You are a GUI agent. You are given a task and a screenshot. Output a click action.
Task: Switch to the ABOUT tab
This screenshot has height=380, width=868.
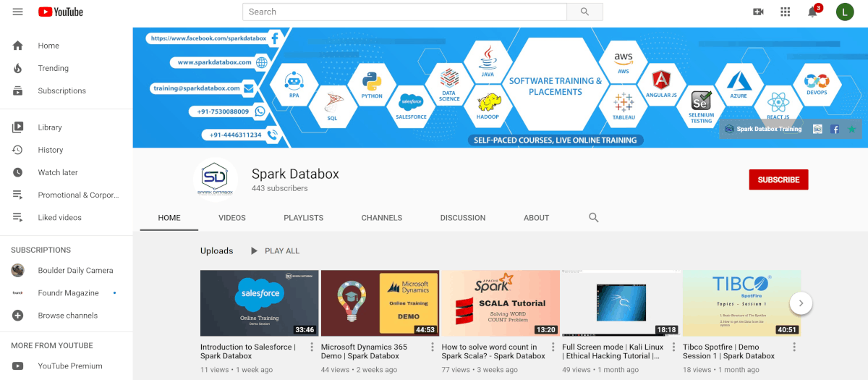pyautogui.click(x=537, y=217)
